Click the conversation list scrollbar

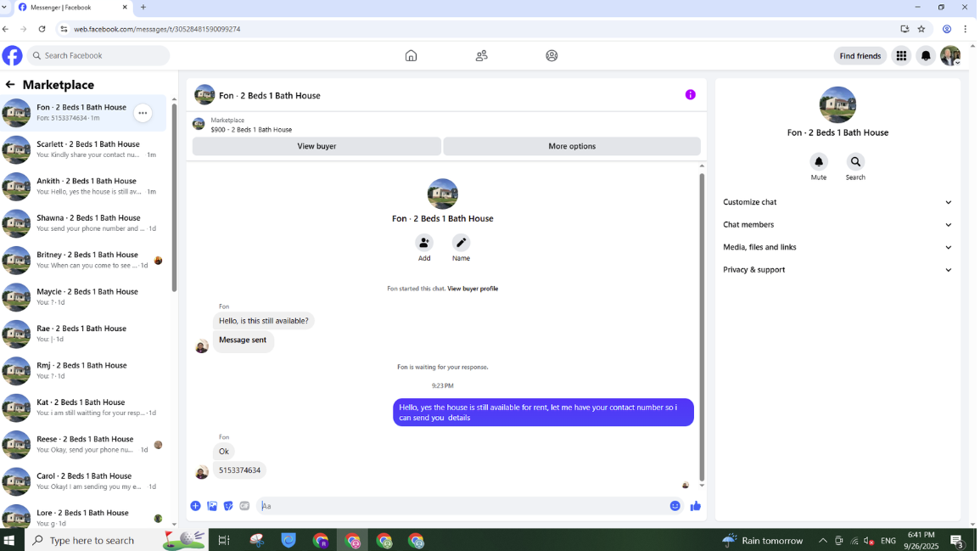pyautogui.click(x=174, y=197)
